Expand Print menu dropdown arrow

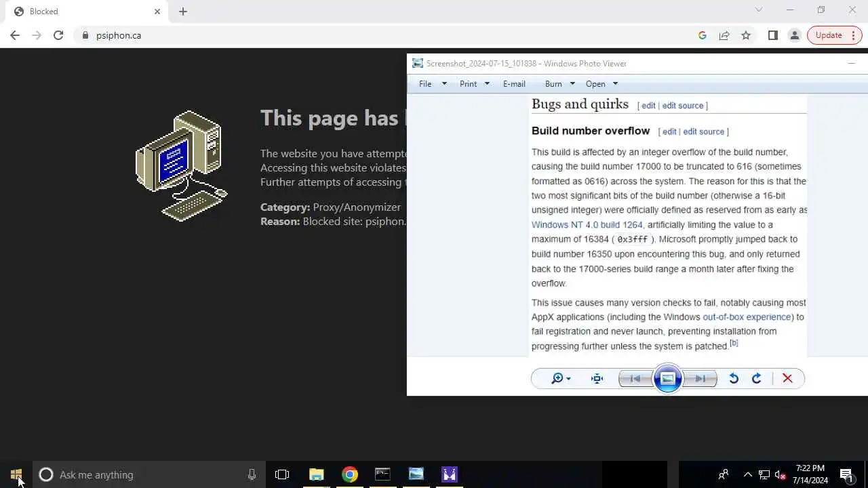point(487,84)
